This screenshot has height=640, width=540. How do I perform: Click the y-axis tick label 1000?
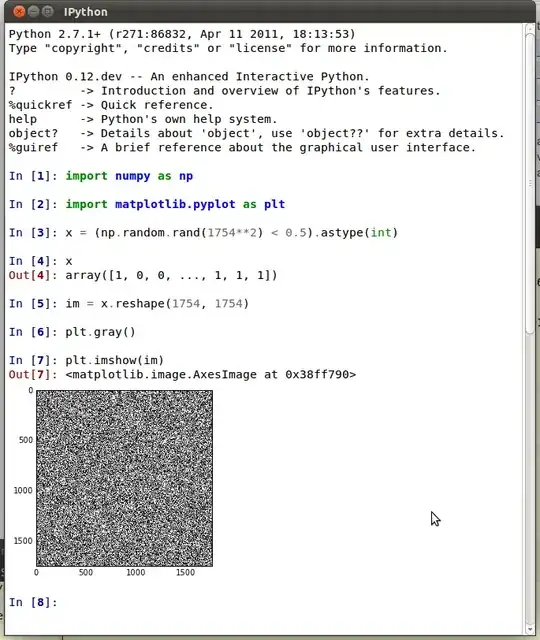tap(23, 491)
